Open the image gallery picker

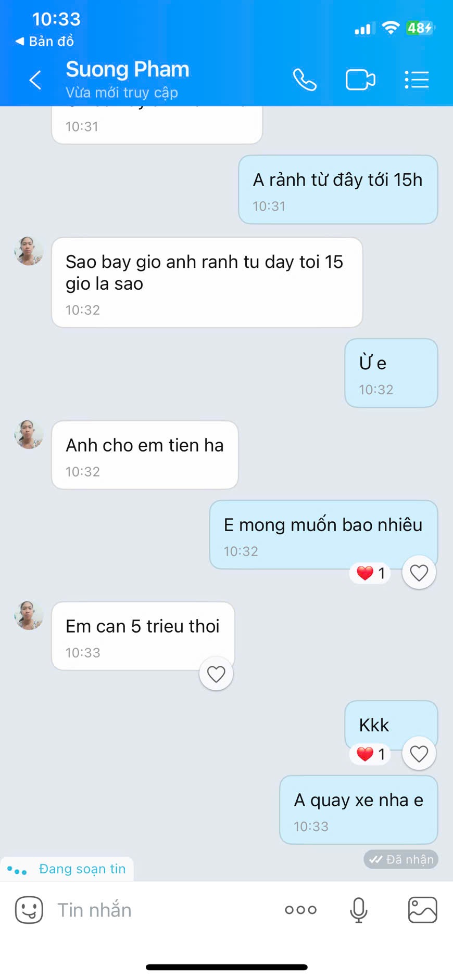click(422, 910)
